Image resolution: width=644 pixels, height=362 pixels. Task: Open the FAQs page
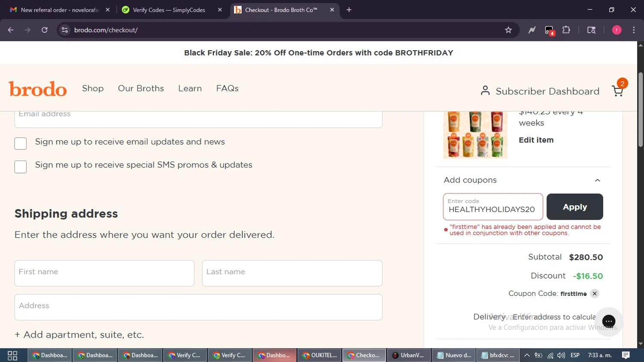[x=227, y=88]
